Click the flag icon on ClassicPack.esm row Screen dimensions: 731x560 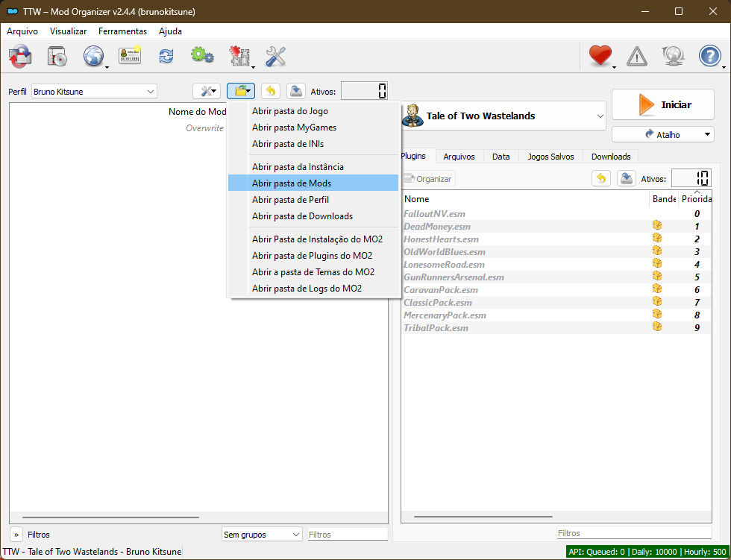click(x=657, y=301)
